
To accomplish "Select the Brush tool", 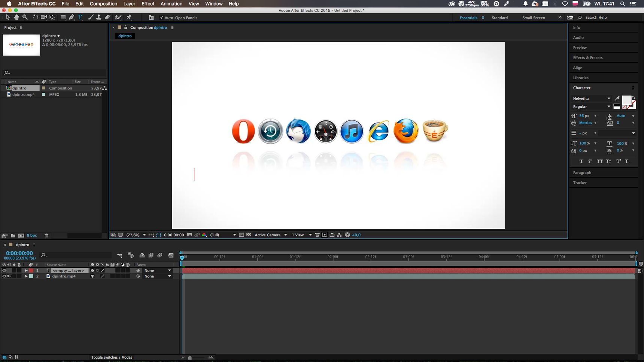I will click(90, 17).
